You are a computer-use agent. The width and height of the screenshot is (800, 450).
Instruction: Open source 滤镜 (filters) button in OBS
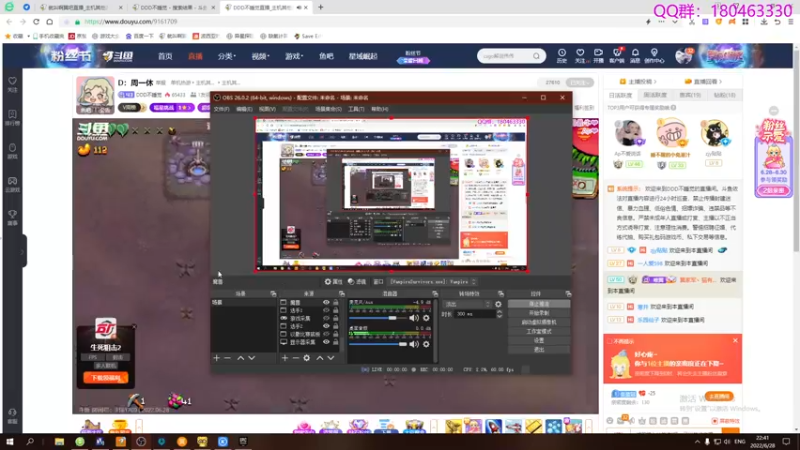coord(357,282)
